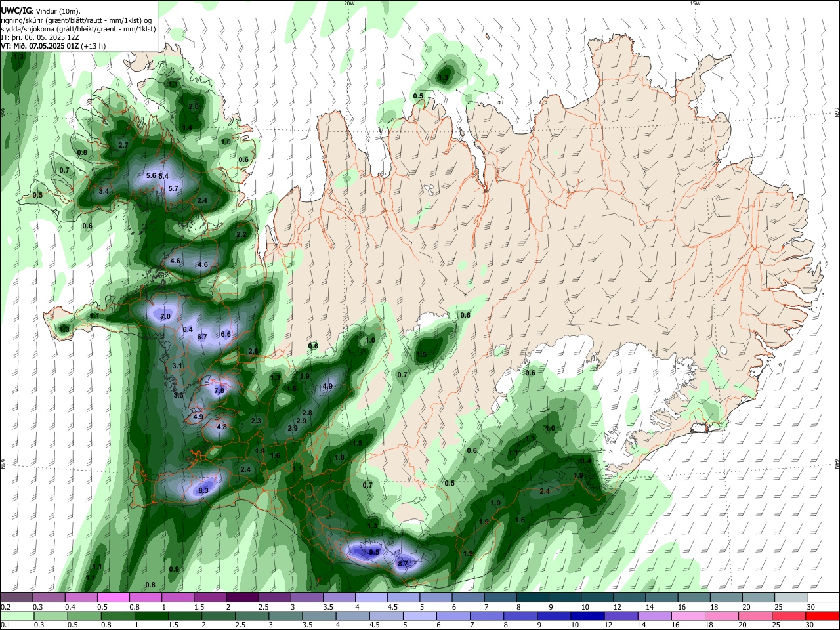840x630 pixels.
Task: Pick the palest green first rain legend swatch
Action: click(17, 616)
